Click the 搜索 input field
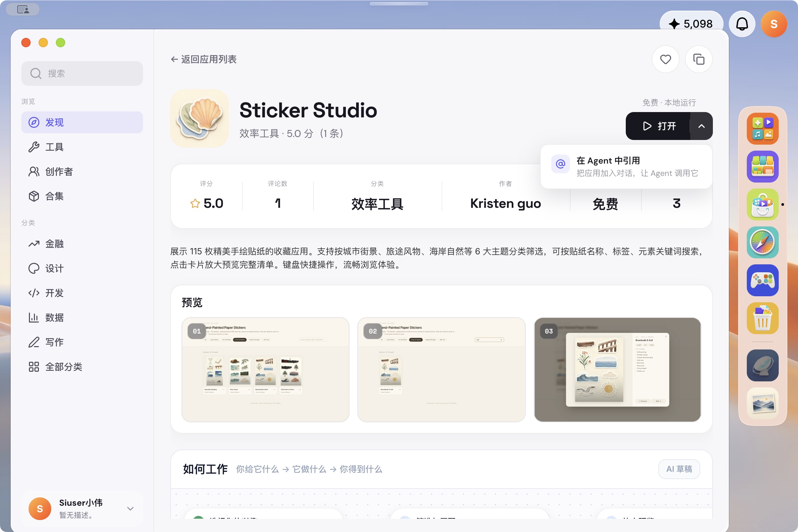Screen dimensions: 798x532 coord(82,73)
